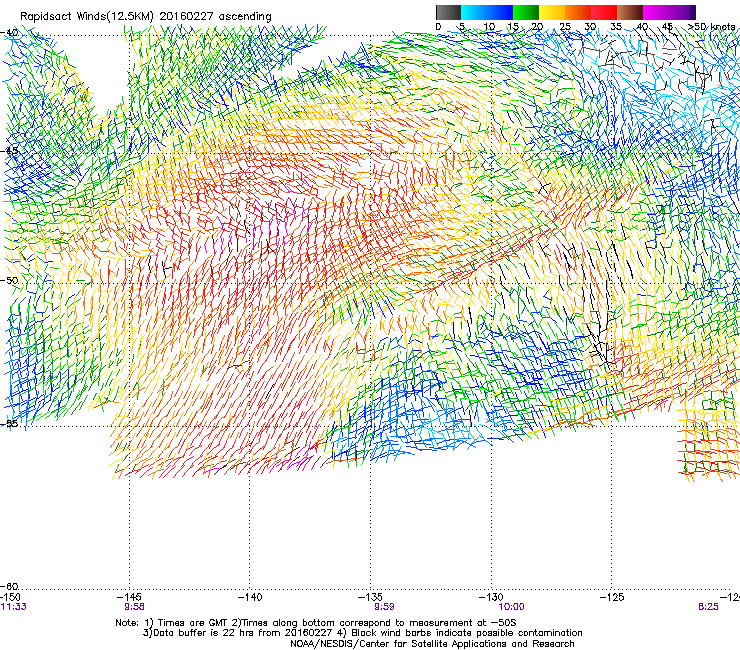Click the red 30-35 knots legend swatch
740x650 pixels.
[604, 12]
